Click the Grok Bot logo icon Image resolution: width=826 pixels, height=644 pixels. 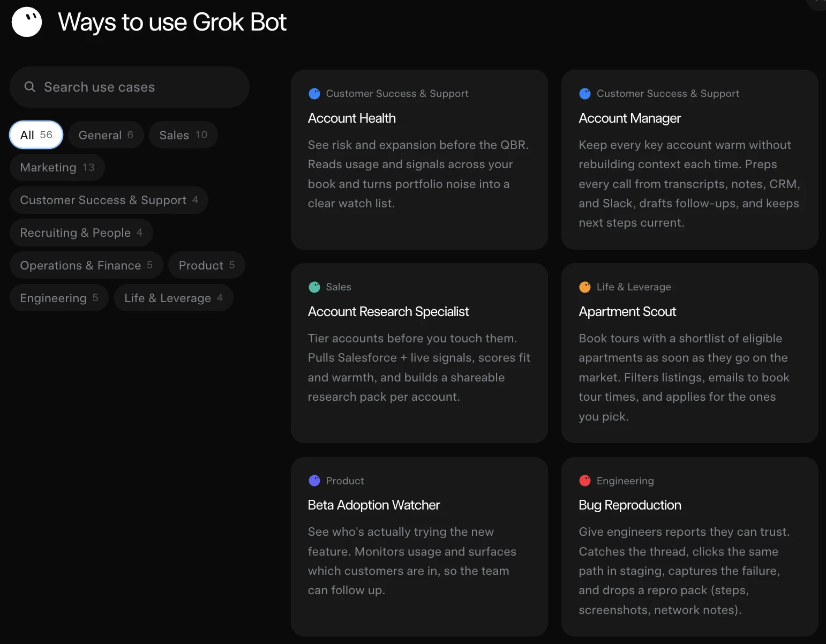pos(27,22)
